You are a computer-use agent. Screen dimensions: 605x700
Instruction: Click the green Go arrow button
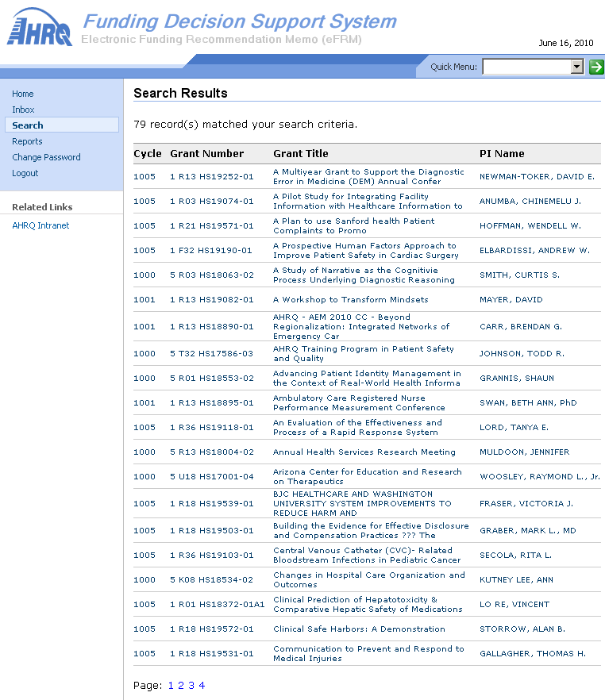(x=596, y=67)
